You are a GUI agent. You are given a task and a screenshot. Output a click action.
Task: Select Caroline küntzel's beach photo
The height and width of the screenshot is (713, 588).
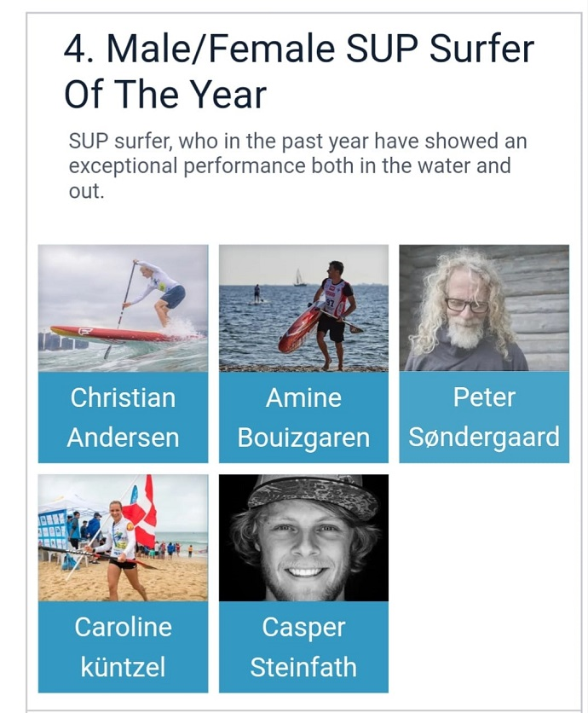coord(123,537)
